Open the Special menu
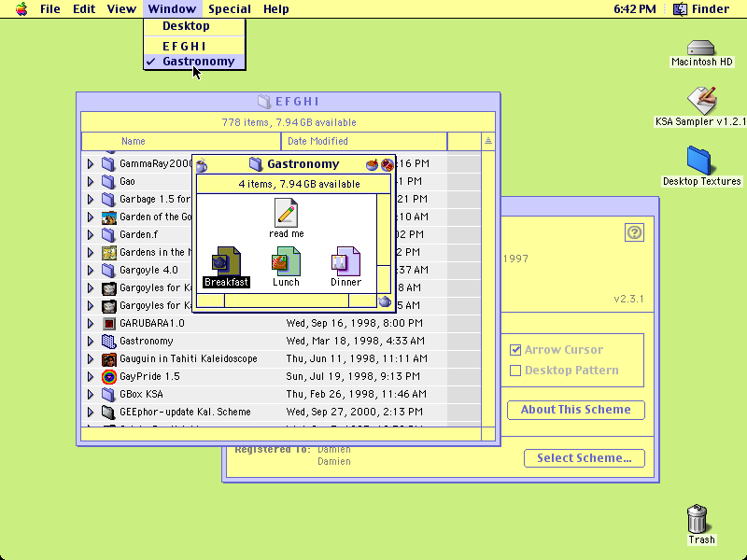The width and height of the screenshot is (747, 560). click(230, 8)
